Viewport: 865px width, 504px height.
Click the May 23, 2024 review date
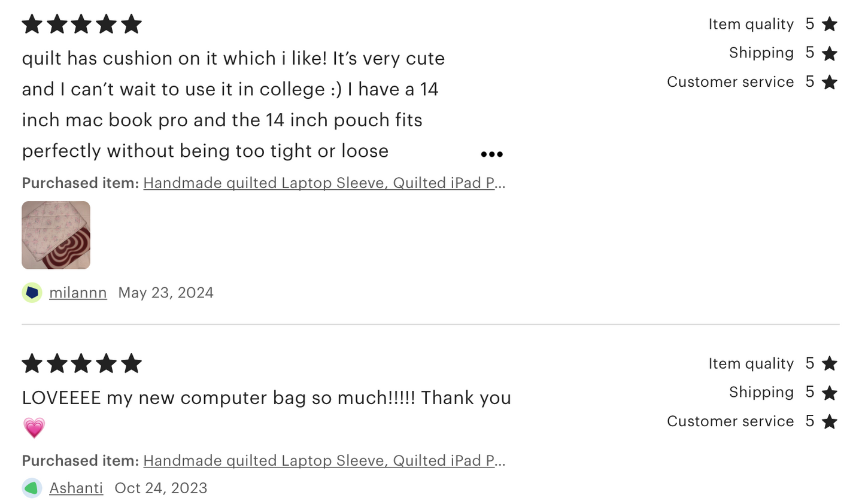click(x=166, y=293)
